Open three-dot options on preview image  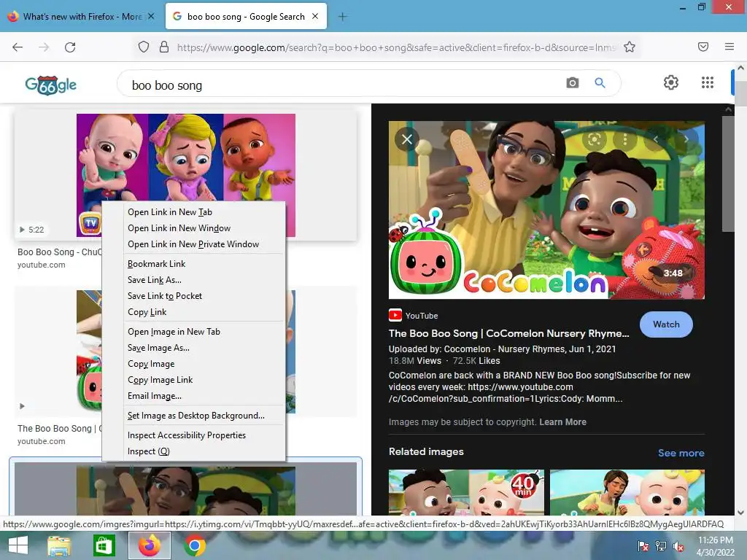(625, 139)
